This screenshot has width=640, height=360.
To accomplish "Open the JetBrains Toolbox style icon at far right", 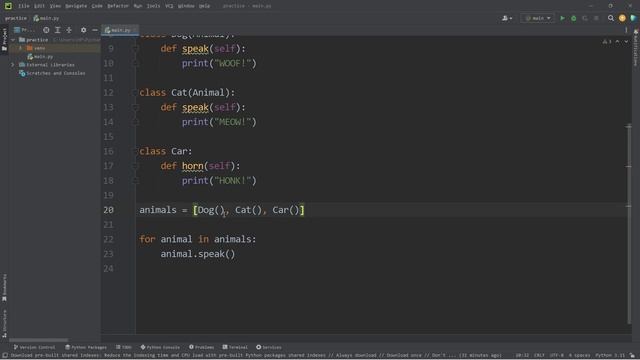I will coord(633,18).
